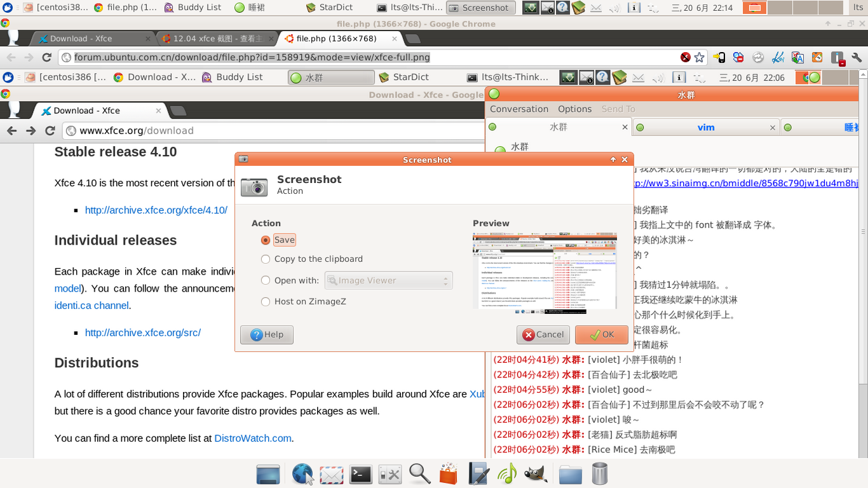
Task: Click Chrome's wrench menu icon
Action: pos(857,57)
